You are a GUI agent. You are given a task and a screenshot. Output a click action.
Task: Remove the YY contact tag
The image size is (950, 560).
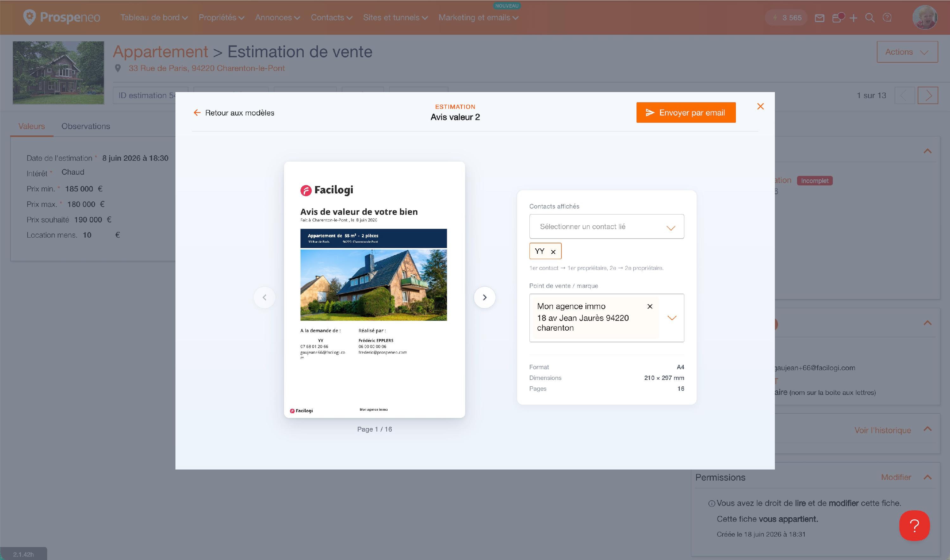click(x=553, y=252)
